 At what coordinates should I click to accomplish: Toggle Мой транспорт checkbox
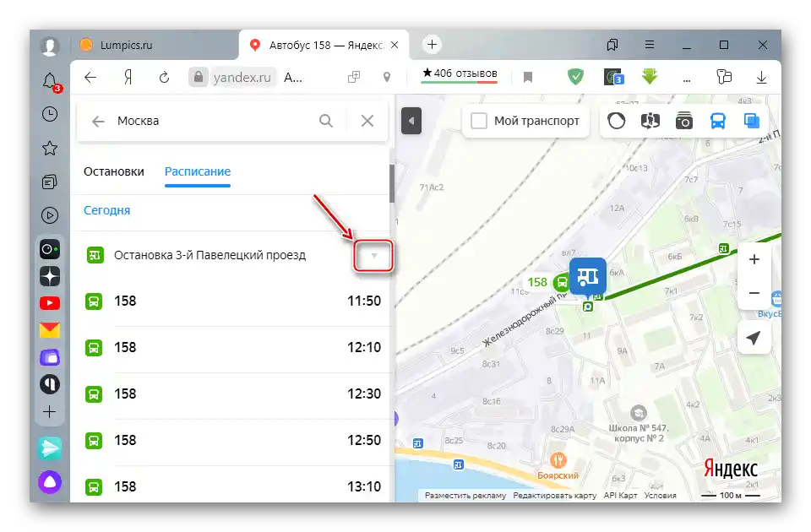[479, 121]
